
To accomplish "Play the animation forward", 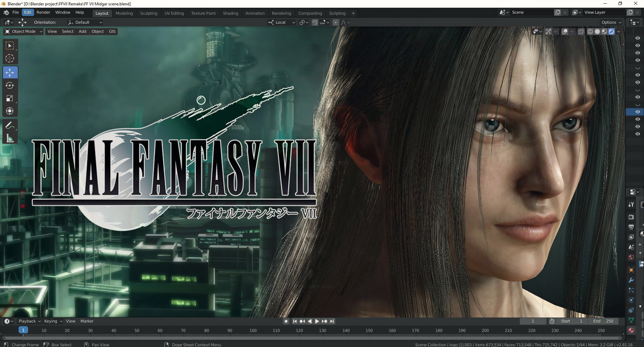I will (317, 321).
